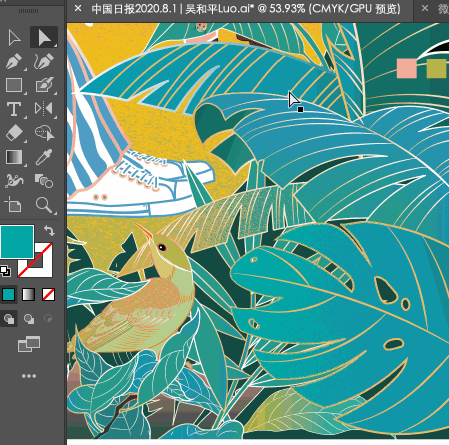Apply None mode button

[48, 295]
